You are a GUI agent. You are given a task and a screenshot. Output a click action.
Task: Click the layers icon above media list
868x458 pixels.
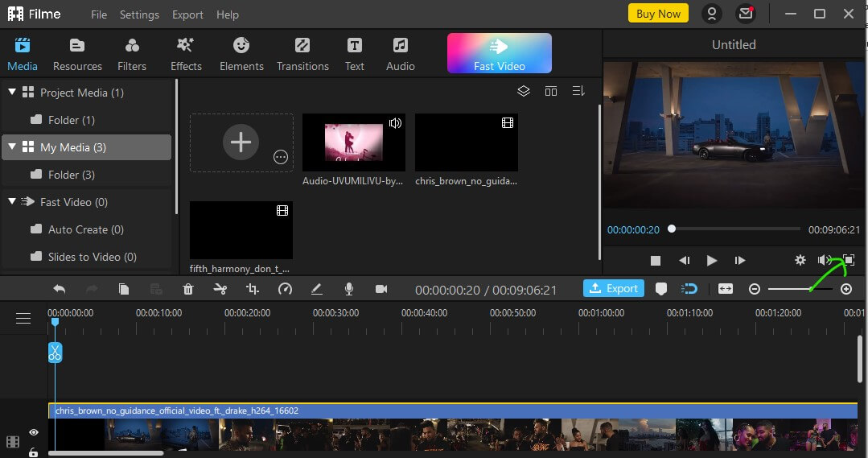pyautogui.click(x=524, y=91)
